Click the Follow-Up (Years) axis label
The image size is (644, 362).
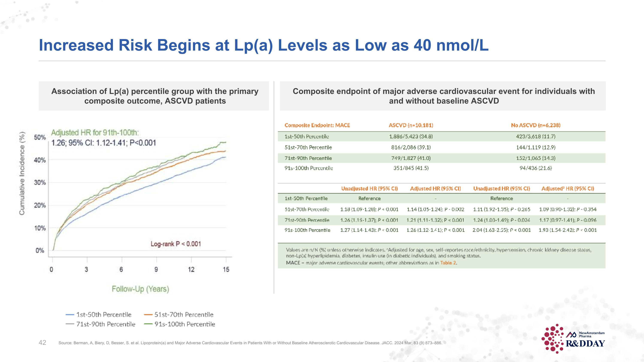point(140,289)
